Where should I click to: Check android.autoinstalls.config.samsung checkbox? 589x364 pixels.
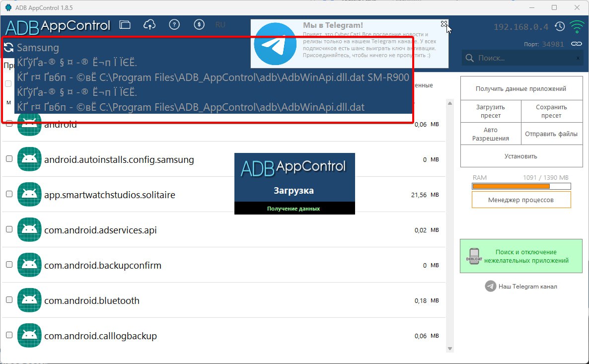click(9, 159)
